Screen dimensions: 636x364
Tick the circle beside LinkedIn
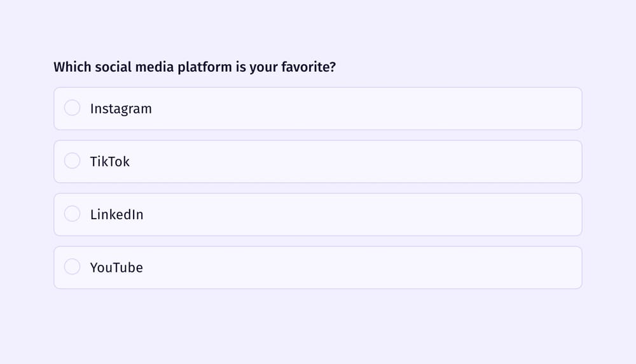click(73, 214)
